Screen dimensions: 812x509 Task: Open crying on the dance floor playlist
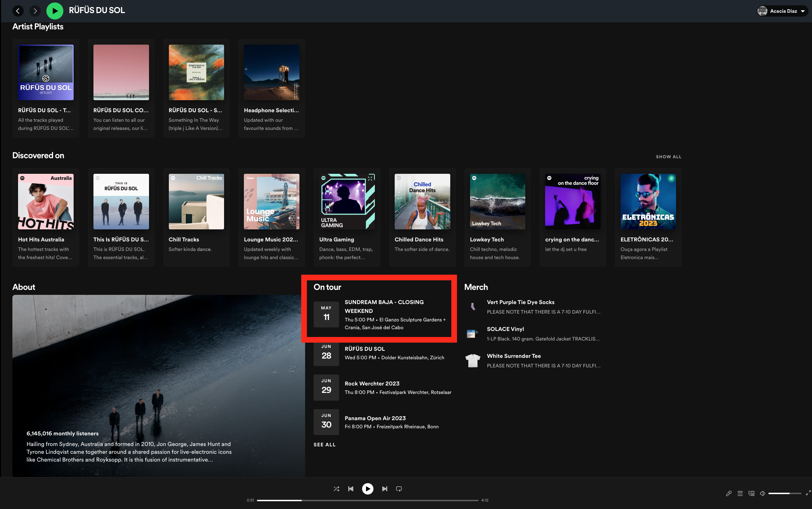click(x=573, y=217)
